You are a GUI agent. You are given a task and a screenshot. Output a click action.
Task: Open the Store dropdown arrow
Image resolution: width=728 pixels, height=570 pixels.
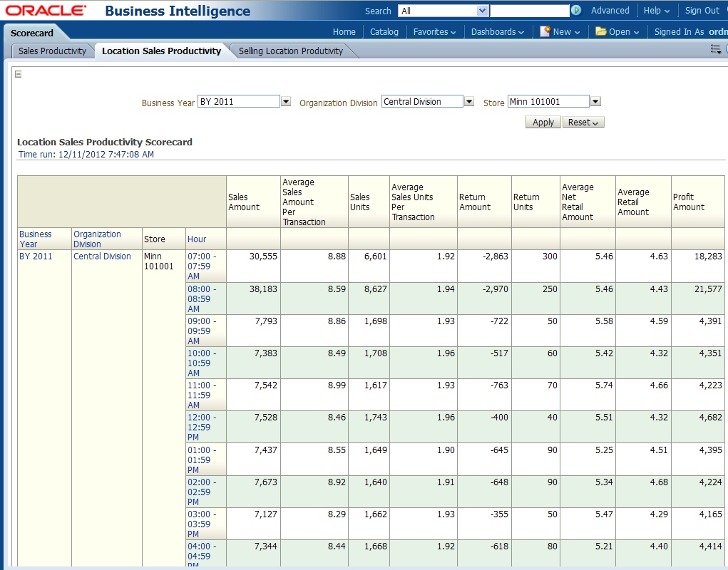pos(595,102)
